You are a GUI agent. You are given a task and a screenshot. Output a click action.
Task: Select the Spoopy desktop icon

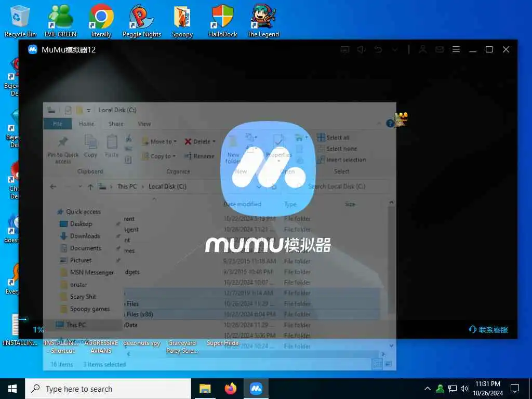[182, 21]
